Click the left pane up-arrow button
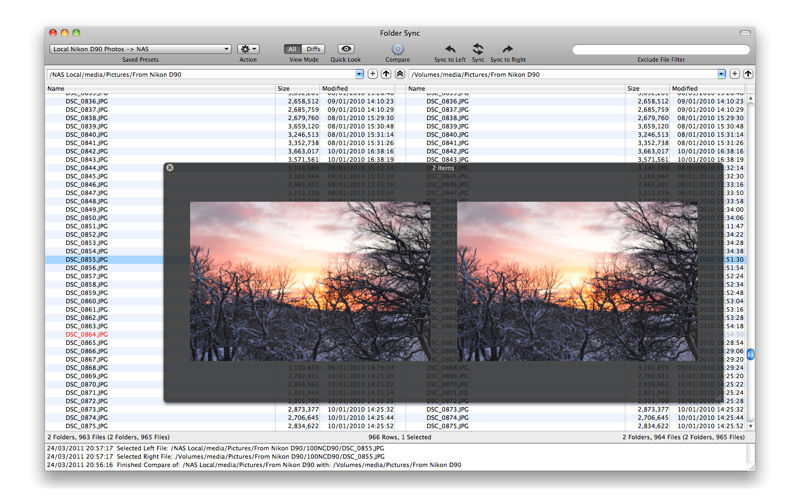This screenshot has width=800, height=500. coord(386,74)
